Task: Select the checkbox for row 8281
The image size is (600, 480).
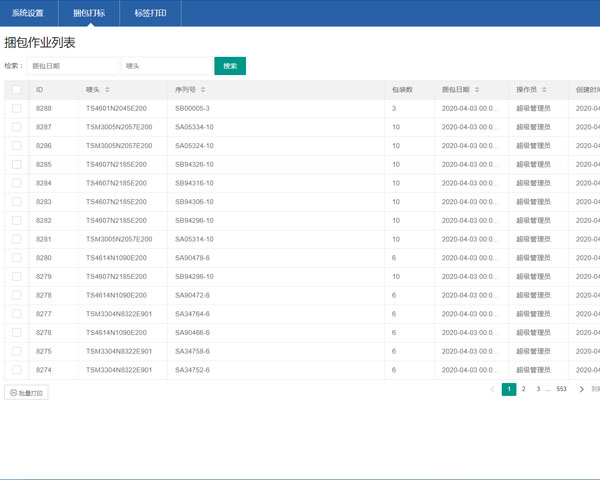Action: 16,239
